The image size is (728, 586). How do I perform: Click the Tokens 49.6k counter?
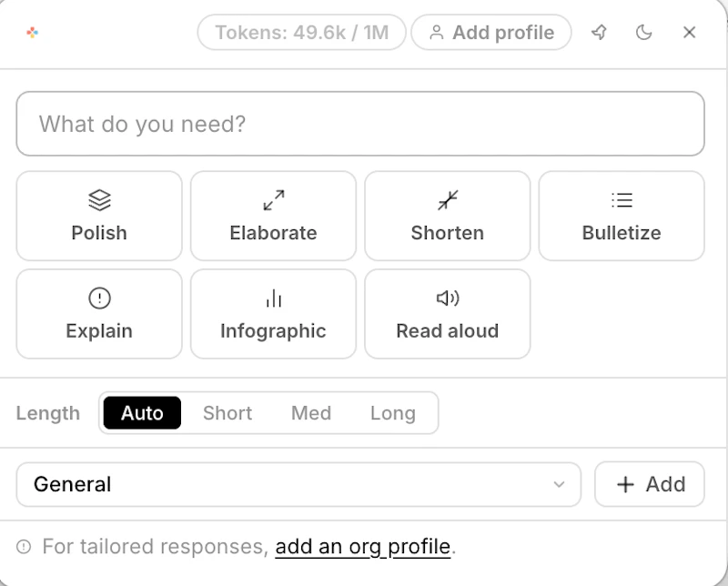click(299, 32)
